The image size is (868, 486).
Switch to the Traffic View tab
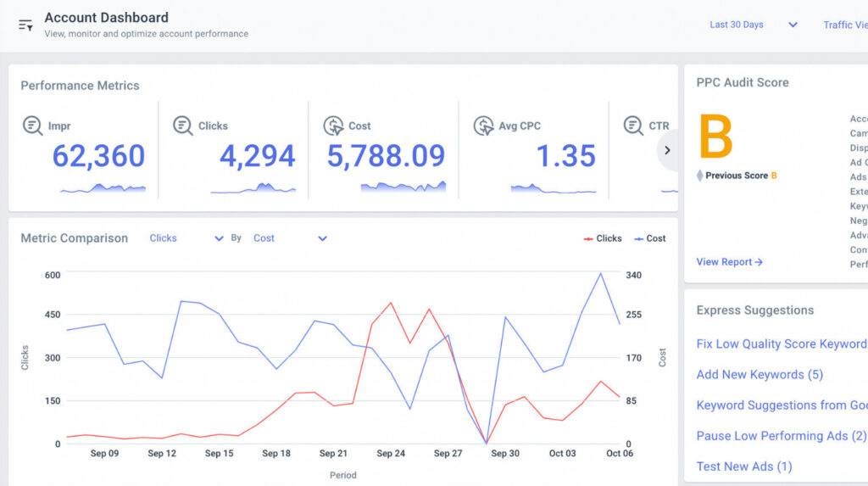[x=845, y=25]
